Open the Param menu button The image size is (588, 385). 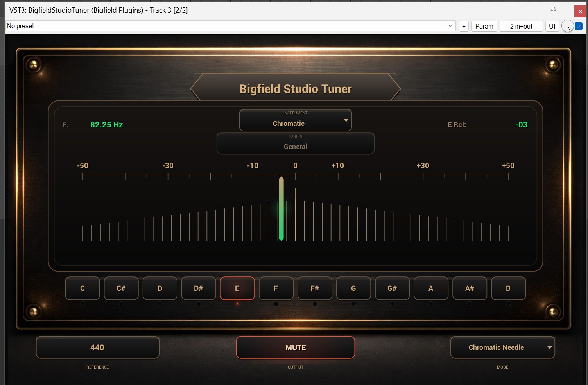coord(484,26)
